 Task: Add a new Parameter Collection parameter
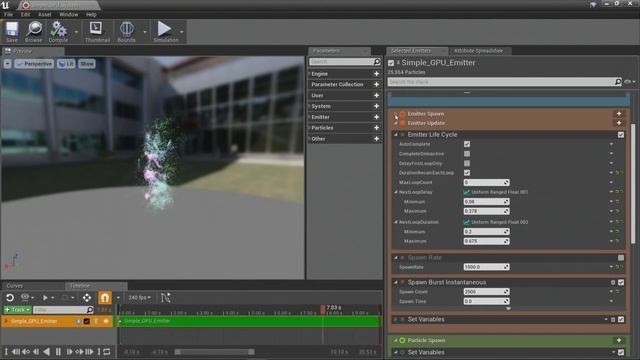click(376, 84)
